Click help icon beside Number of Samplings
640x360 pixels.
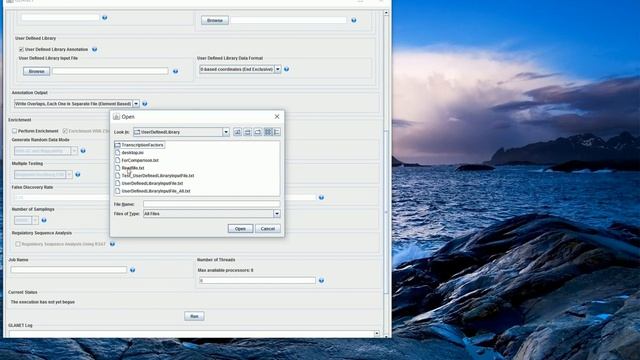tap(44, 220)
